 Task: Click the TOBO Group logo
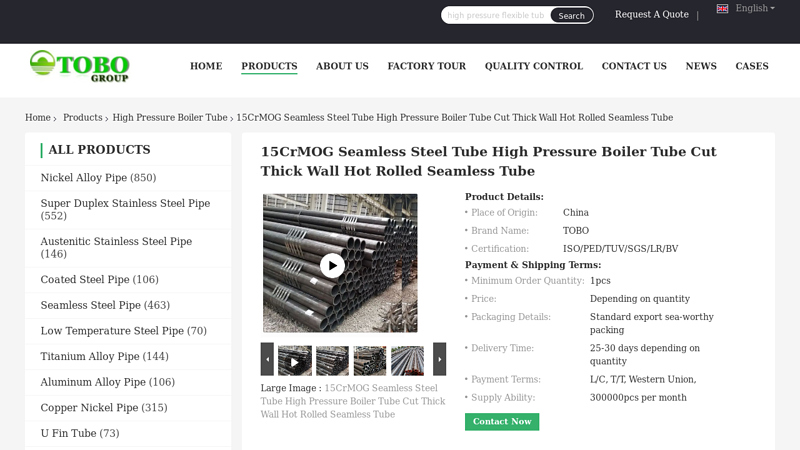click(x=79, y=66)
